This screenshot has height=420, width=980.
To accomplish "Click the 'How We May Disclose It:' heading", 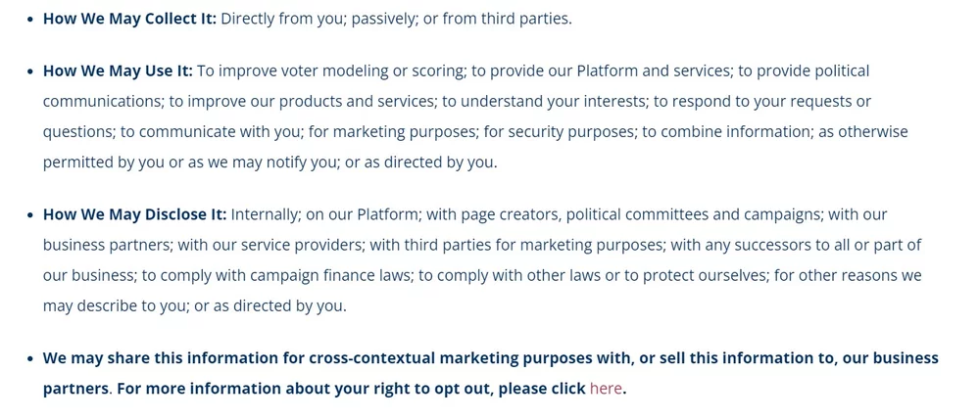I will pos(134,214).
